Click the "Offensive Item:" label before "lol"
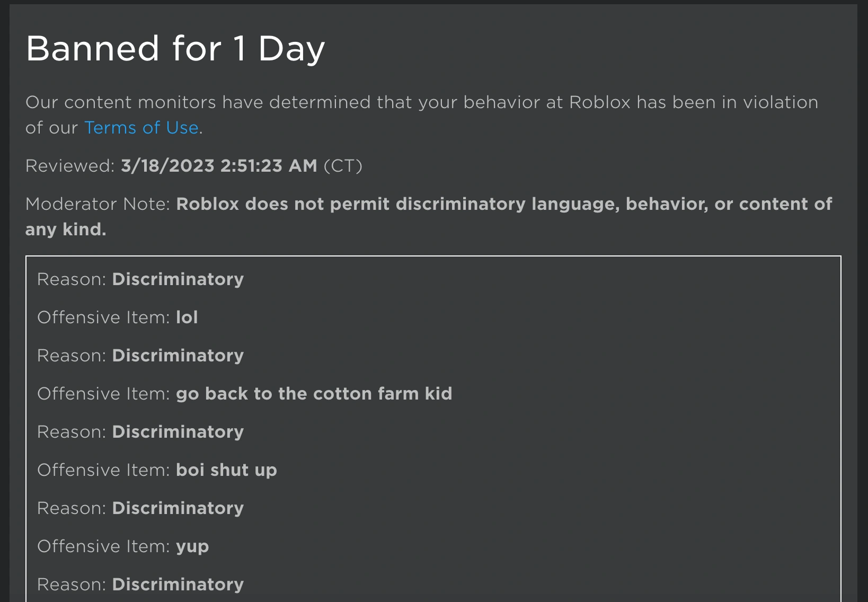The image size is (868, 602). click(103, 317)
